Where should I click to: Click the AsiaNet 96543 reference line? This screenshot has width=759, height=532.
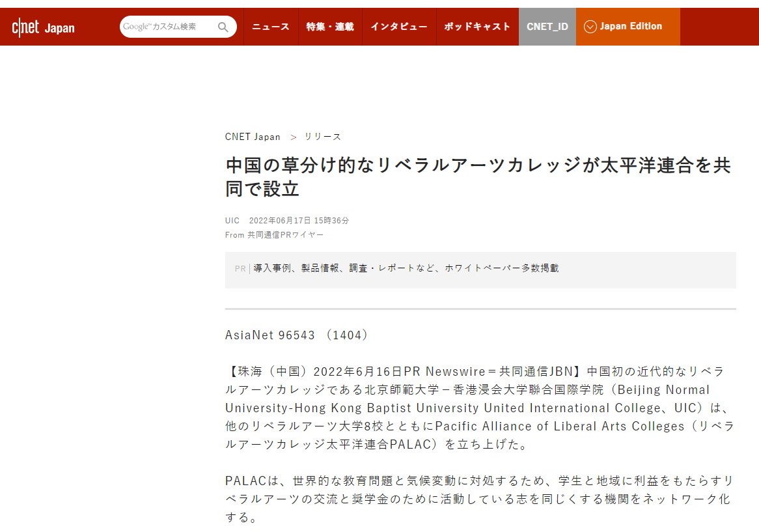click(x=297, y=335)
